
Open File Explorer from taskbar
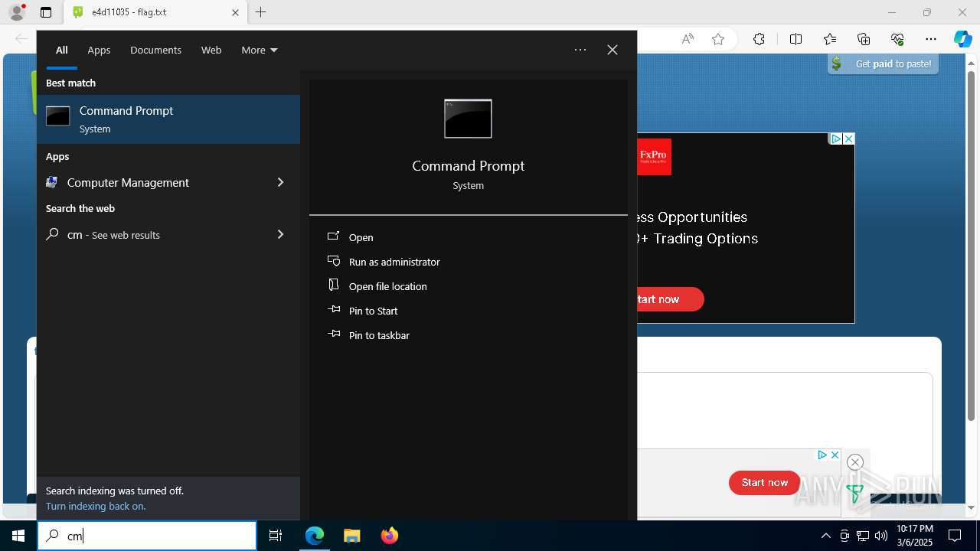(x=351, y=536)
